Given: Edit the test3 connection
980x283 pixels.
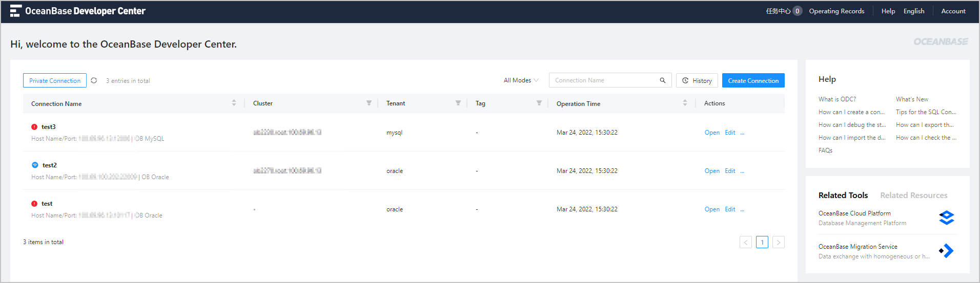Looking at the screenshot, I should tap(730, 133).
